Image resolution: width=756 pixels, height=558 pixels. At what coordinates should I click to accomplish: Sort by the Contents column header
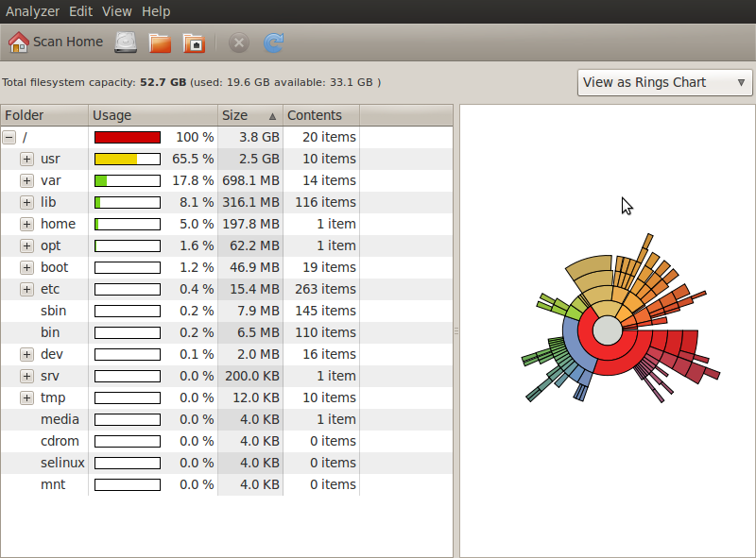tap(320, 115)
